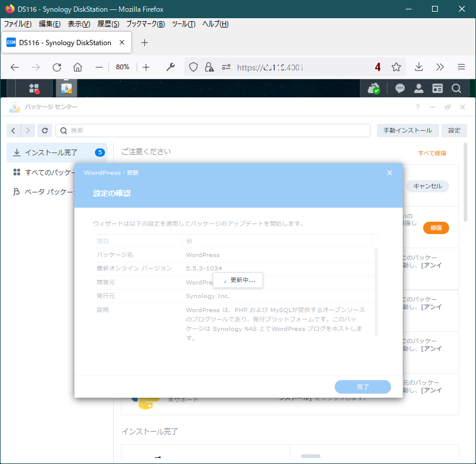Open Firefox hamburger application menu

click(x=461, y=67)
